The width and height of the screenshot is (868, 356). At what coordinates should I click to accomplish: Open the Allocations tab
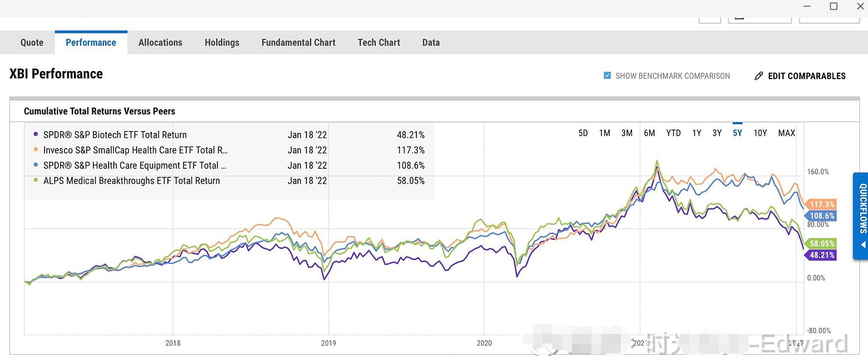(x=160, y=42)
